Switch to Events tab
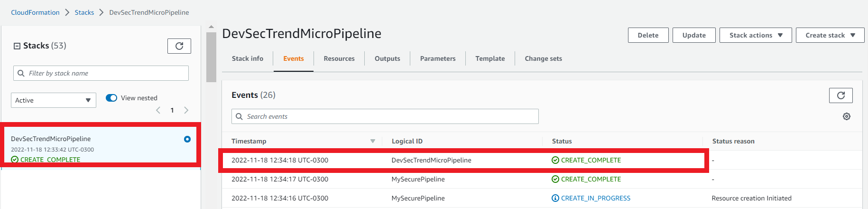 click(294, 58)
